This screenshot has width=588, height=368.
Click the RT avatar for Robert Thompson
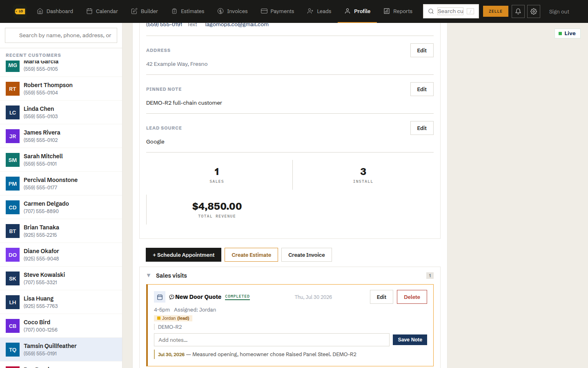tap(13, 89)
